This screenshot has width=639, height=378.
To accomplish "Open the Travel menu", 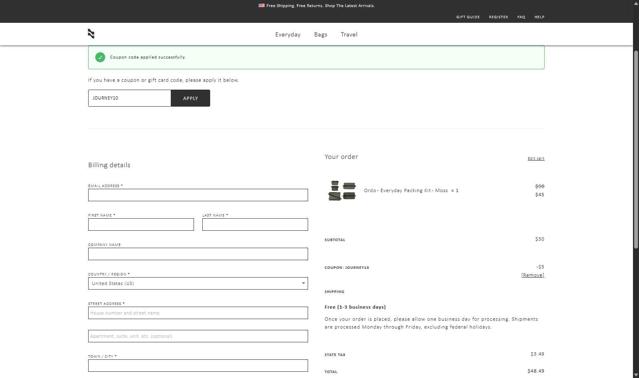I will coord(349,35).
